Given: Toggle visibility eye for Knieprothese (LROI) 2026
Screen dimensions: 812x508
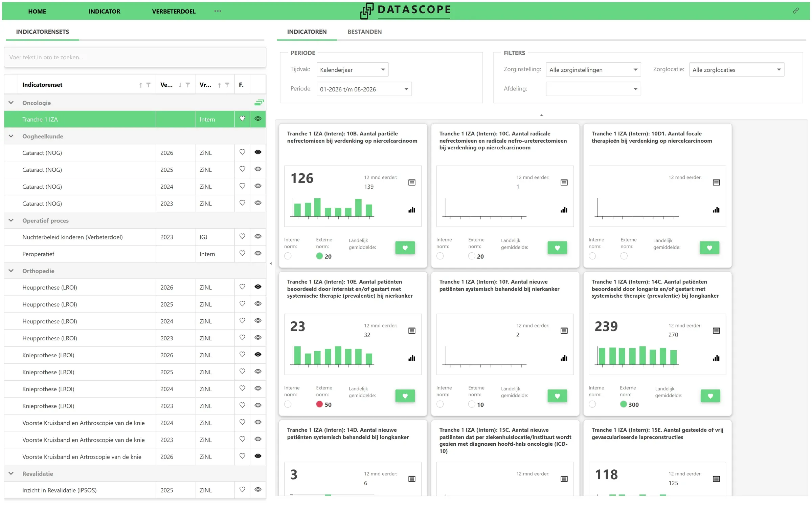Looking at the screenshot, I should coord(258,355).
